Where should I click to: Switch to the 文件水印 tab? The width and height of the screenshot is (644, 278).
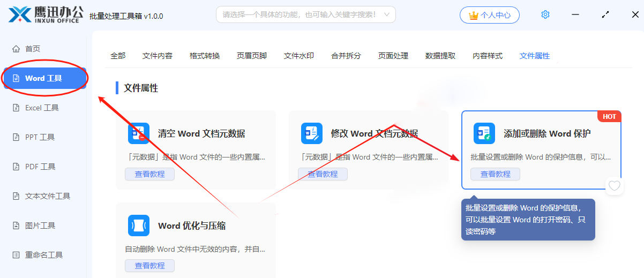(299, 56)
